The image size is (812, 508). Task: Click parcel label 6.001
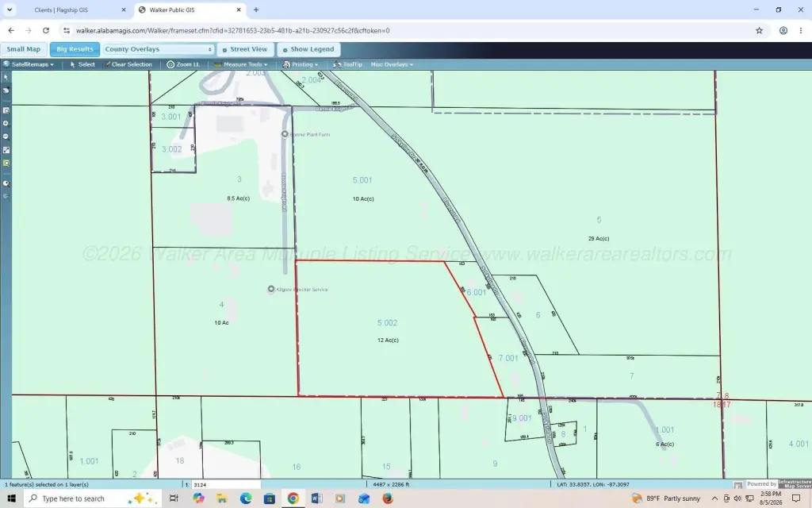(x=477, y=292)
